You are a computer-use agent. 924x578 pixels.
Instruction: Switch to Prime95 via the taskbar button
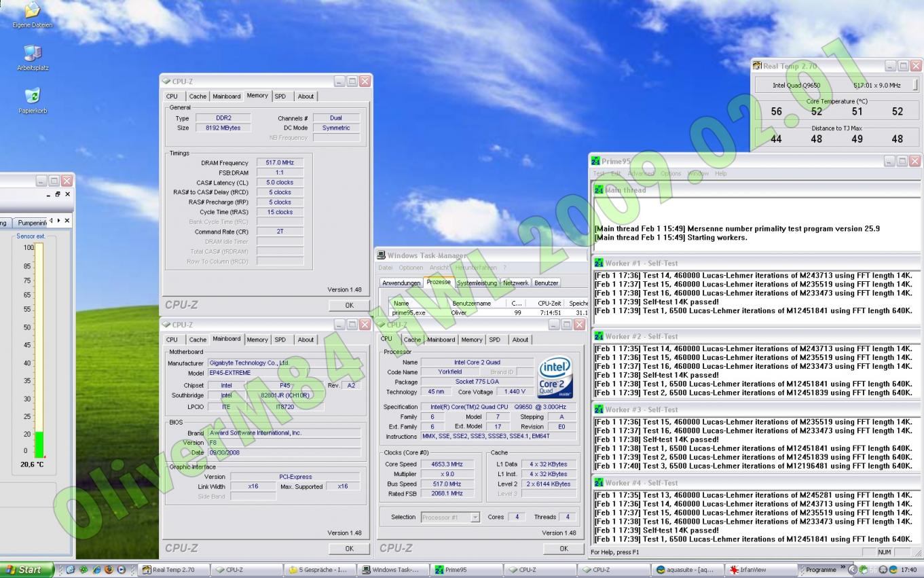(x=466, y=570)
